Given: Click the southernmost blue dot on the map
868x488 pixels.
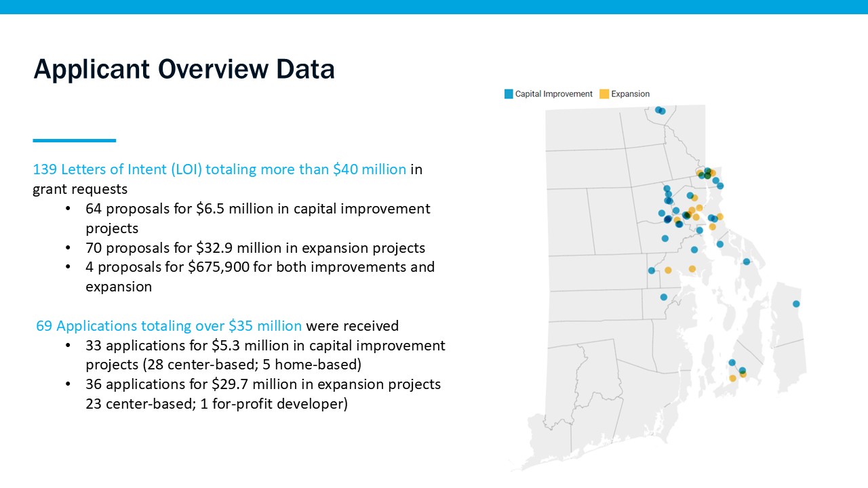Looking at the screenshot, I should (743, 370).
